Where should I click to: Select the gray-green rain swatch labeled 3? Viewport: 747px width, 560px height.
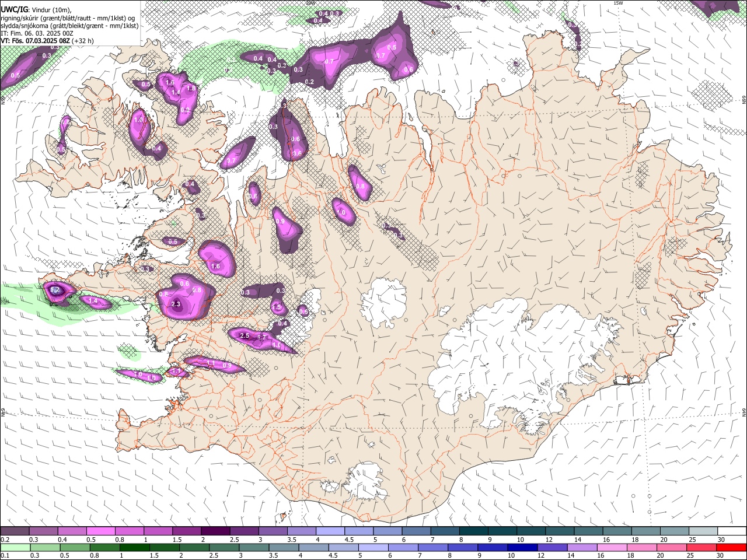254,547
